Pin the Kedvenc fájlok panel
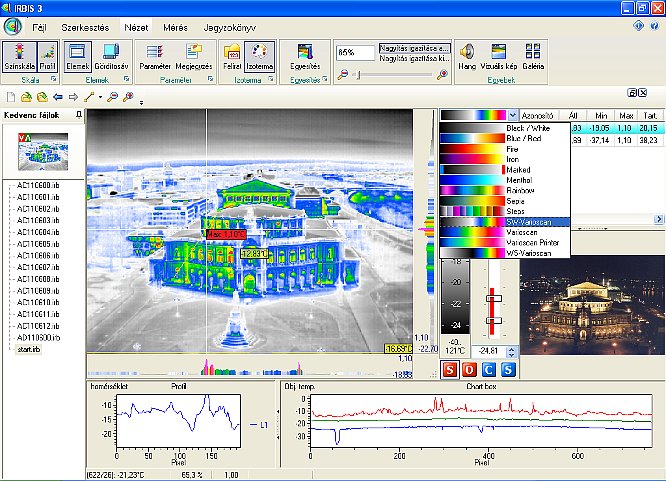Viewport: 666px width, 481px height. click(x=79, y=115)
